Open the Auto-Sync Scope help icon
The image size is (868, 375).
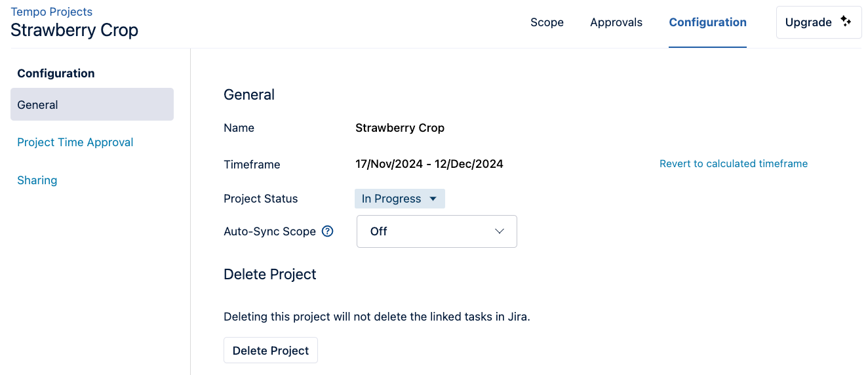(328, 231)
